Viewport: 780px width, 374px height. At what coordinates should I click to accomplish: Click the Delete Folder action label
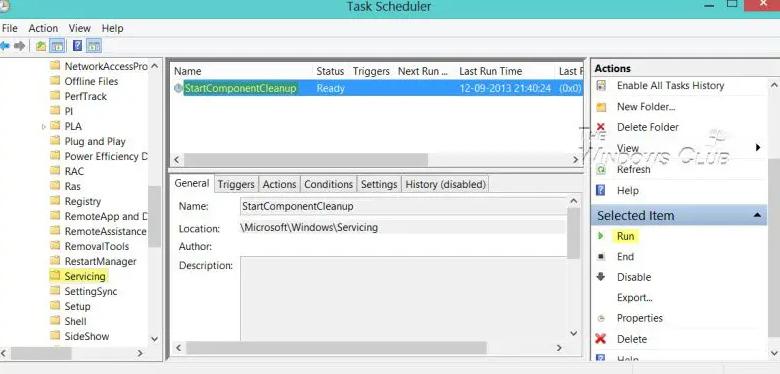click(648, 127)
